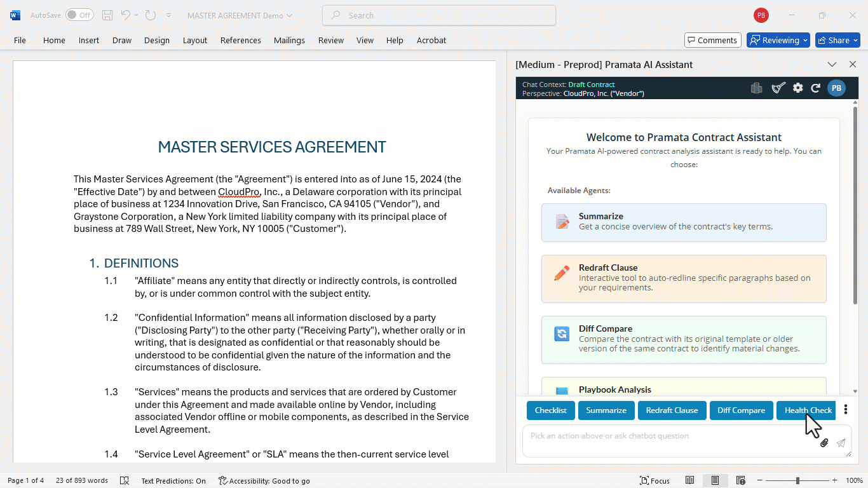
Task: Click the Comments button
Action: pyautogui.click(x=713, y=40)
